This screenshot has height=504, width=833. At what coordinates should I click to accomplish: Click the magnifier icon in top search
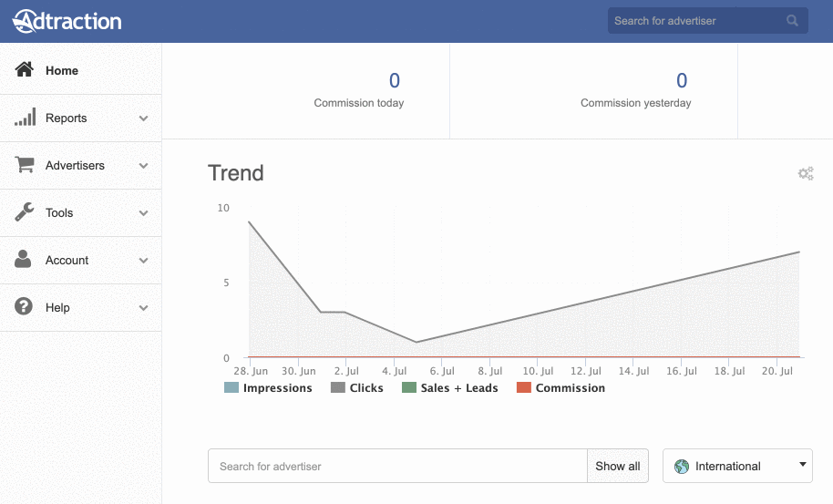[x=792, y=21]
